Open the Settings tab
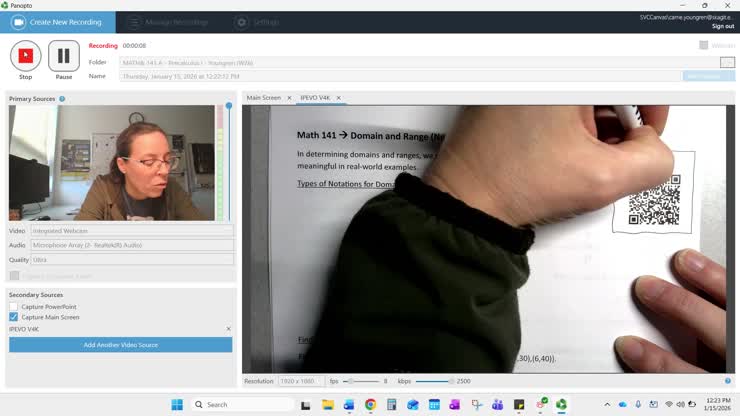740x416 pixels. tap(258, 22)
